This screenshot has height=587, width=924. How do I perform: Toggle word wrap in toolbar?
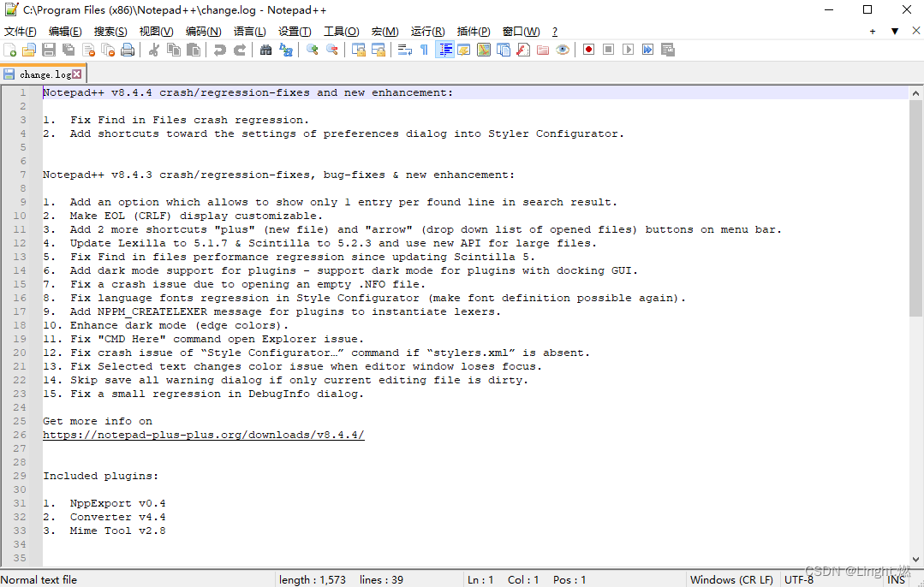click(404, 50)
